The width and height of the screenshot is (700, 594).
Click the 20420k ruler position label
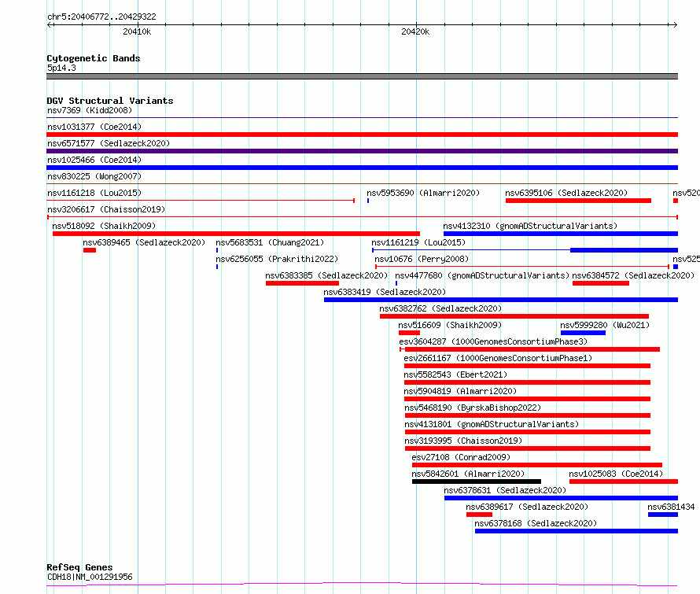tap(415, 31)
